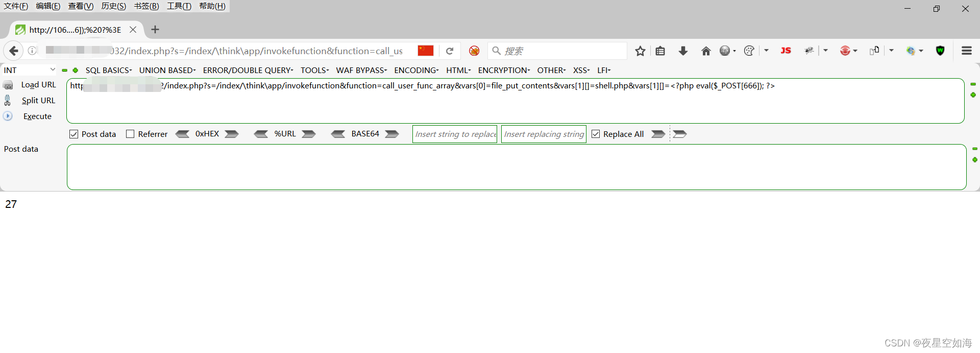
Task: Show bookmarks list icon
Action: 660,51
